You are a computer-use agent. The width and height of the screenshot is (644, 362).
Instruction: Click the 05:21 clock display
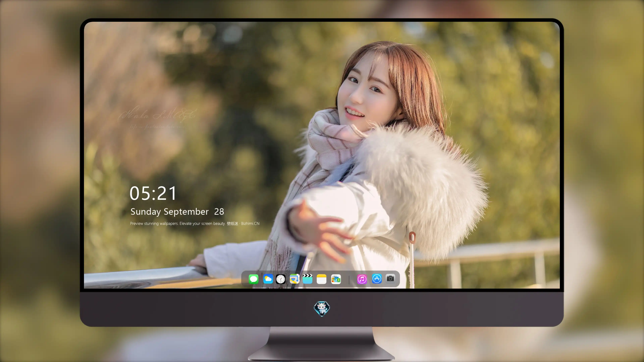pos(153,193)
